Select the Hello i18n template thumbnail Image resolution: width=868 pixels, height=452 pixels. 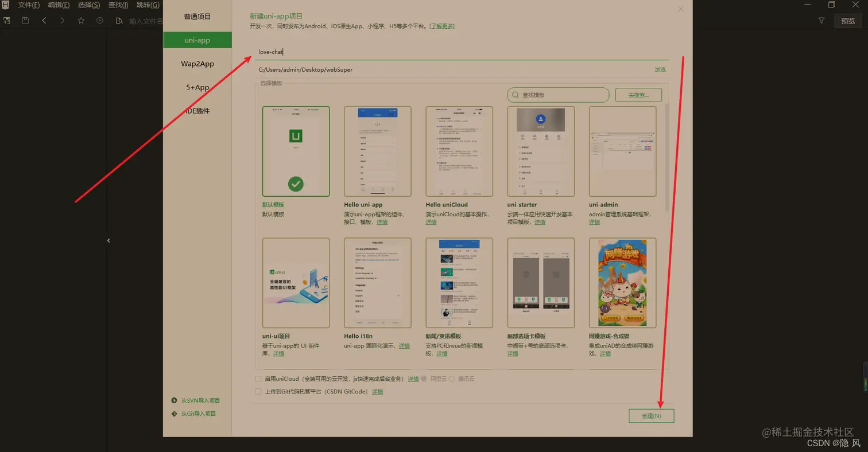[x=378, y=283]
